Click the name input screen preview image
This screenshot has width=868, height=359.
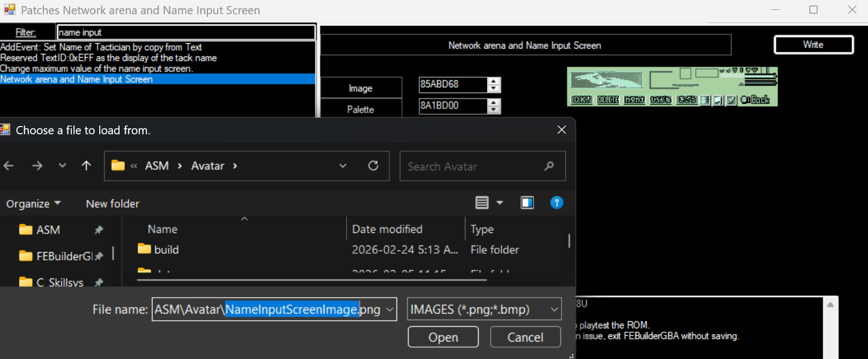coord(672,87)
